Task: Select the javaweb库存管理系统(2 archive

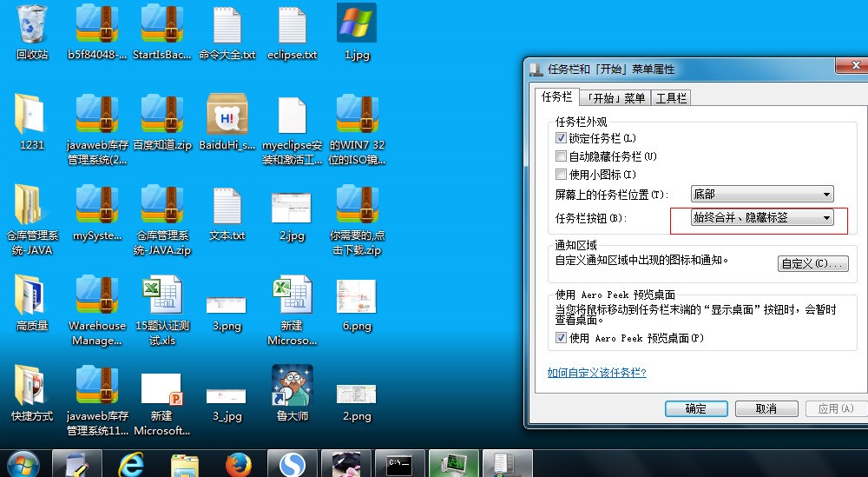Action: pyautogui.click(x=97, y=114)
